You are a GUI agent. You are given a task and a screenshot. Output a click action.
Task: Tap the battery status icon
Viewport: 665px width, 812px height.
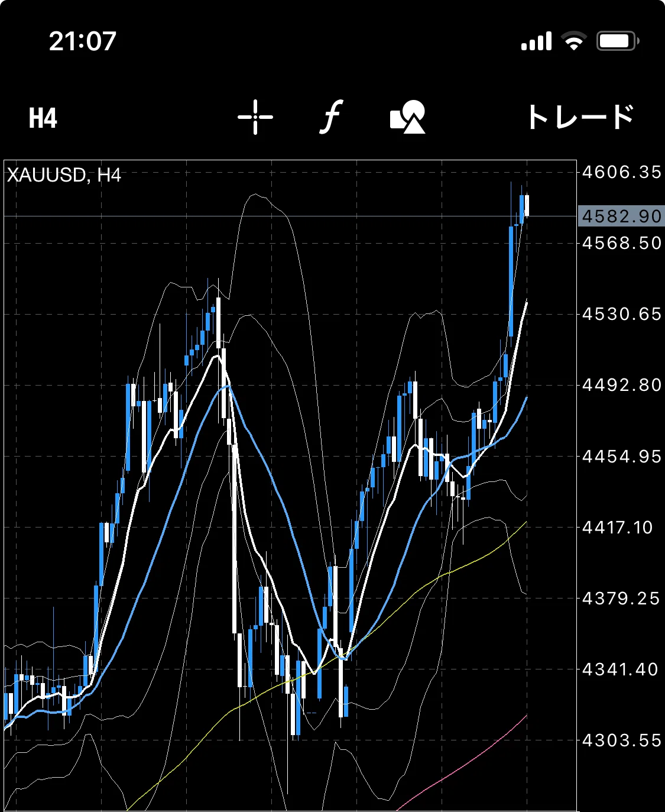618,41
